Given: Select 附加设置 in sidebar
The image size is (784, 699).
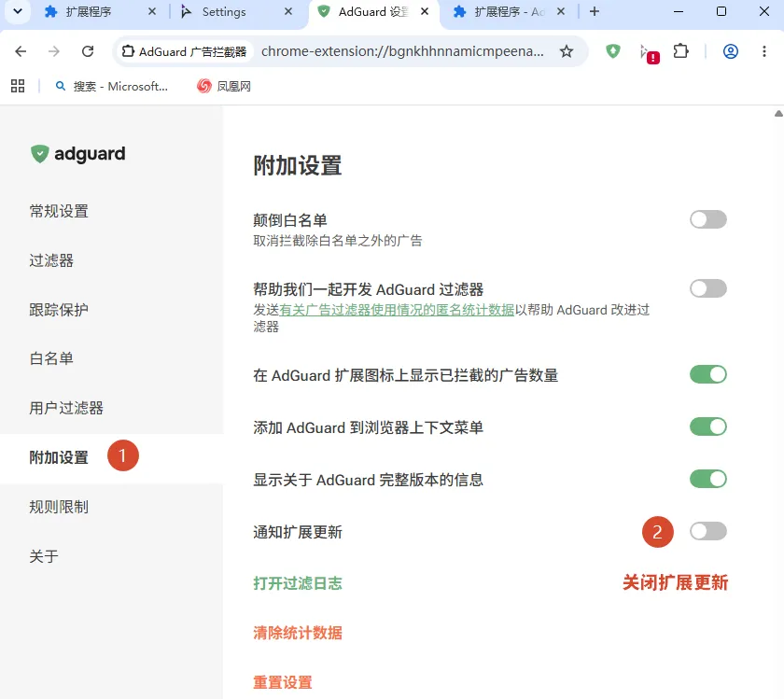Looking at the screenshot, I should pyautogui.click(x=59, y=457).
